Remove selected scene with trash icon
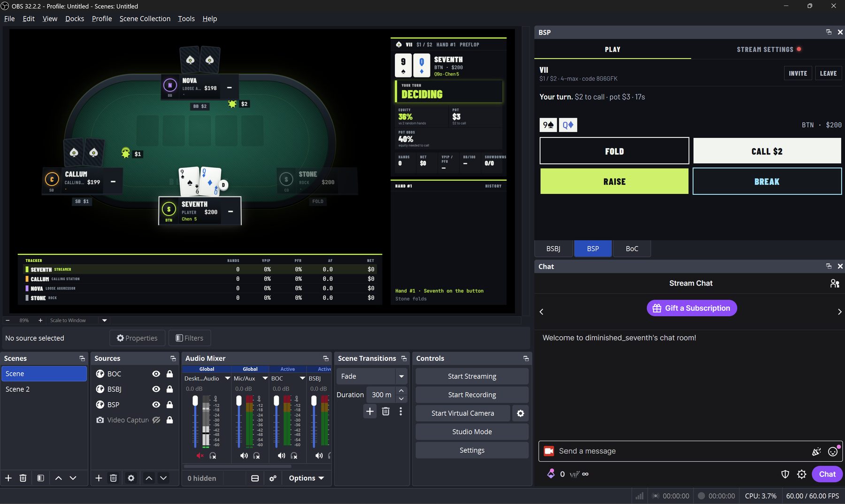845x504 pixels. (x=23, y=478)
